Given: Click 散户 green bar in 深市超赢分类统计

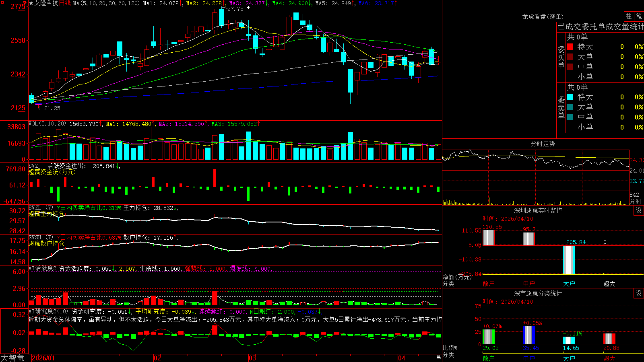Looking at the screenshot, I should pos(489,337).
